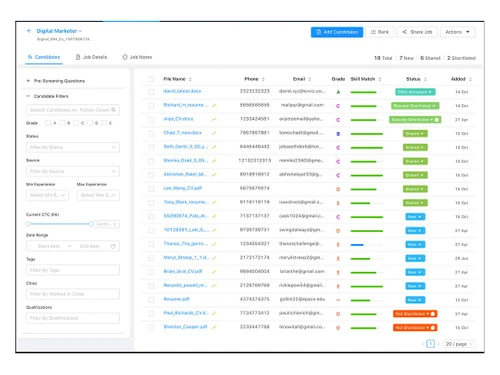Switch to the Job Details tab

[92, 57]
